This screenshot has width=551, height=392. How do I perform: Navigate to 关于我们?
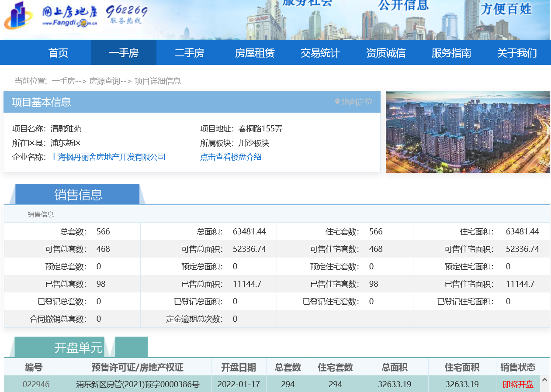517,53
